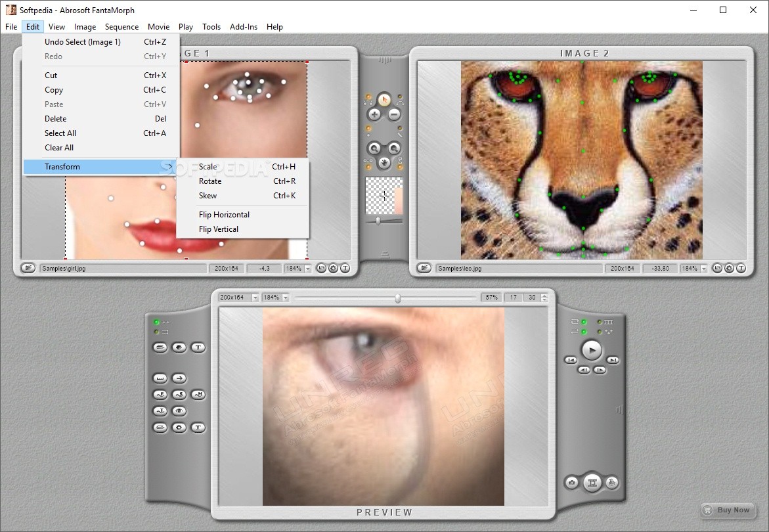This screenshot has height=532, width=769.
Task: Toggle the loop playback green light
Action: (584, 322)
